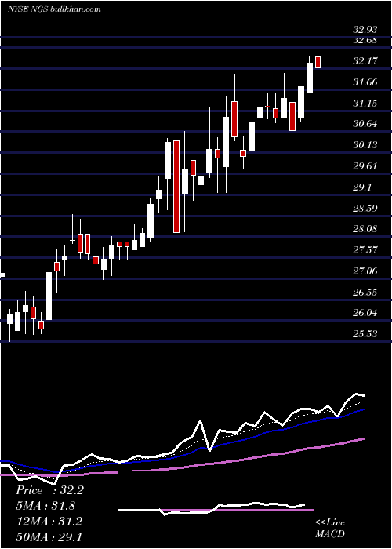The image size is (392, 549).
Task: Click the tall red candlestick below 30.13
Action: pyautogui.click(x=176, y=187)
